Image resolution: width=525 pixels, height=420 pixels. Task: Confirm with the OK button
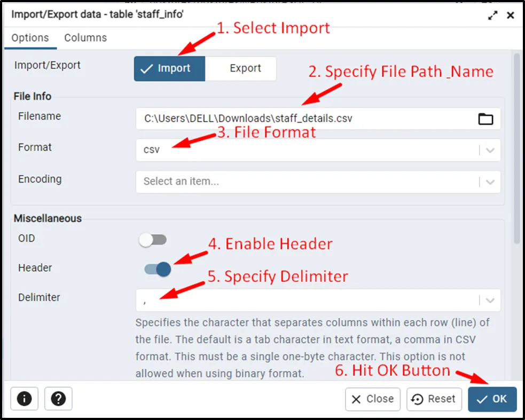pyautogui.click(x=492, y=399)
